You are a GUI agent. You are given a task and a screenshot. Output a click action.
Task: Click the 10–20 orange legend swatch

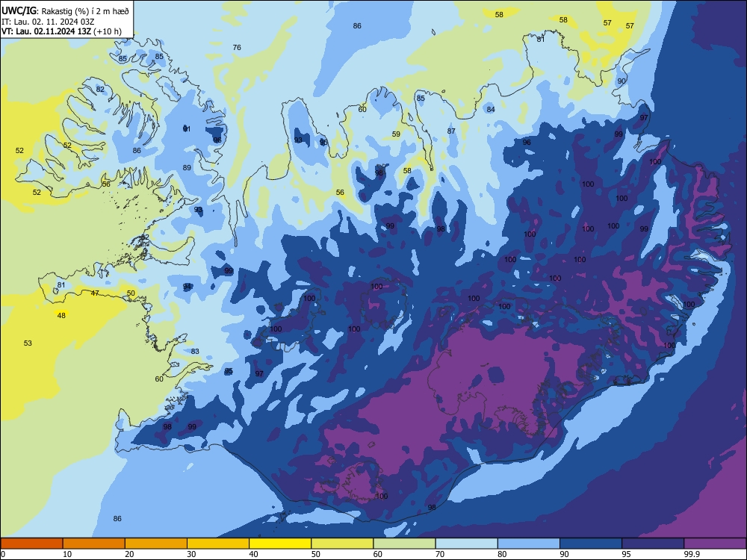[x=94, y=544]
